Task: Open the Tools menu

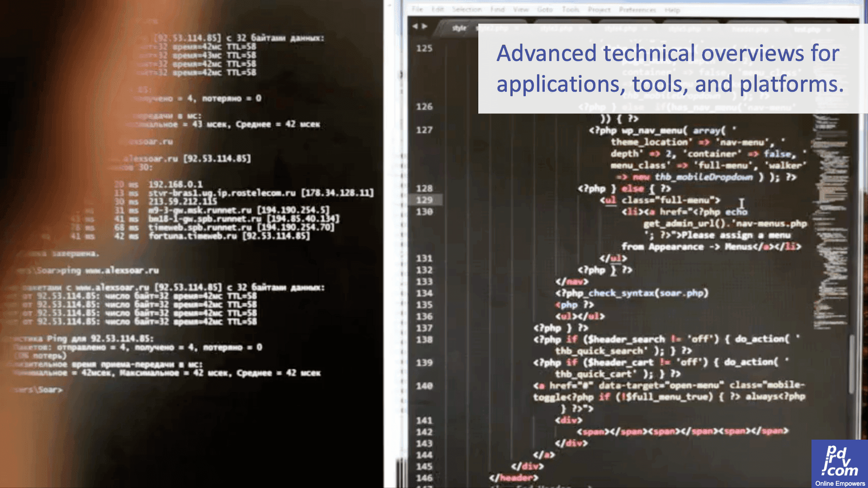Action: pyautogui.click(x=571, y=9)
